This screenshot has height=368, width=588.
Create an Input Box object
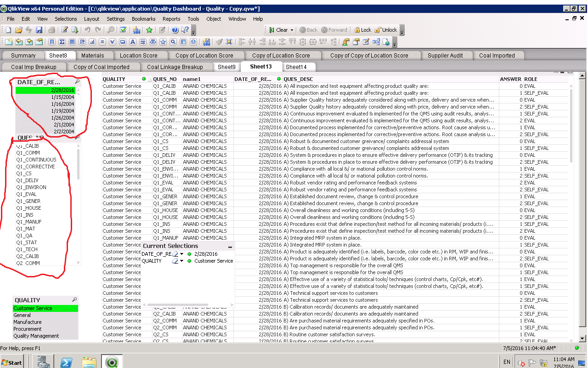[x=102, y=42]
